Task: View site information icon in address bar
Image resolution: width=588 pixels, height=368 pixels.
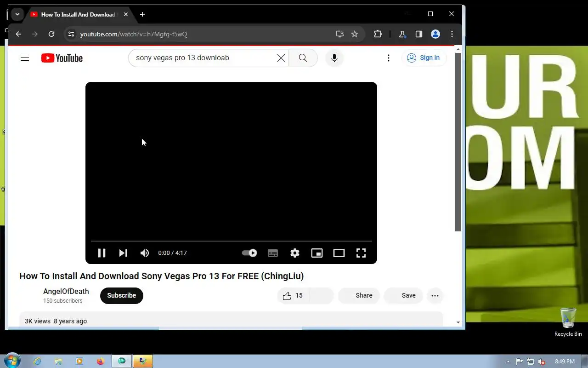Action: click(71, 34)
